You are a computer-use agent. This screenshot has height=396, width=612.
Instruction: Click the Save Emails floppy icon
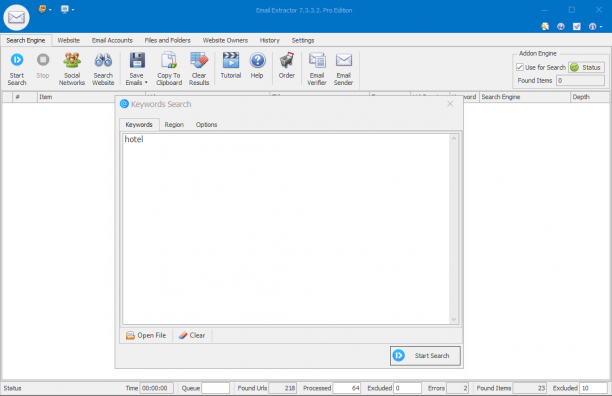137,60
